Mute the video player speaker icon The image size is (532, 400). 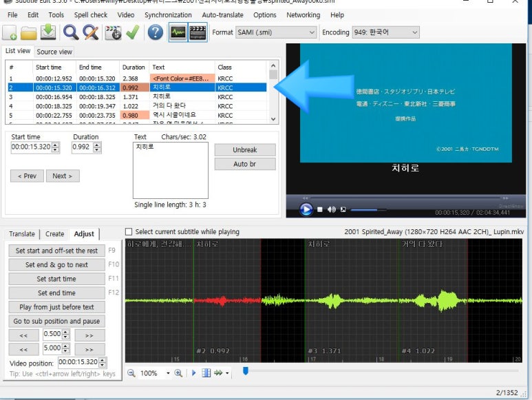(x=331, y=210)
